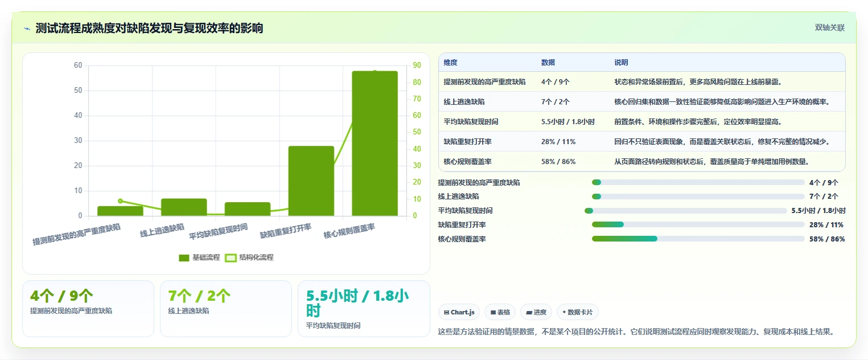Click the 线上逃逸缺陷 progress bar

(698, 197)
